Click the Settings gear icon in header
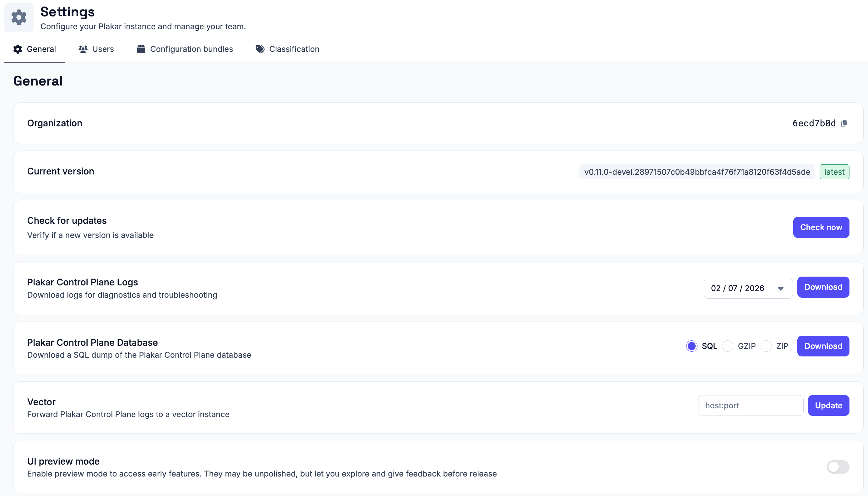Image resolution: width=868 pixels, height=496 pixels. 19,17
